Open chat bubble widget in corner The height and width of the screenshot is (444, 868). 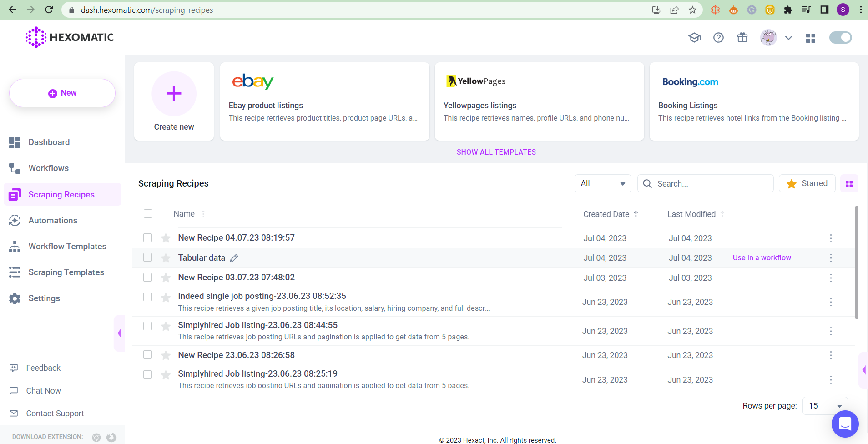click(845, 424)
